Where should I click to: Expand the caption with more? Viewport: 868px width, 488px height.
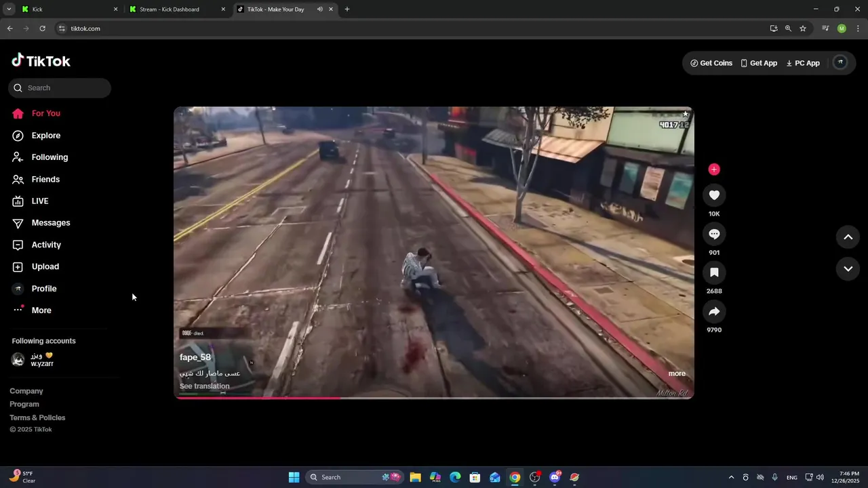[677, 373]
